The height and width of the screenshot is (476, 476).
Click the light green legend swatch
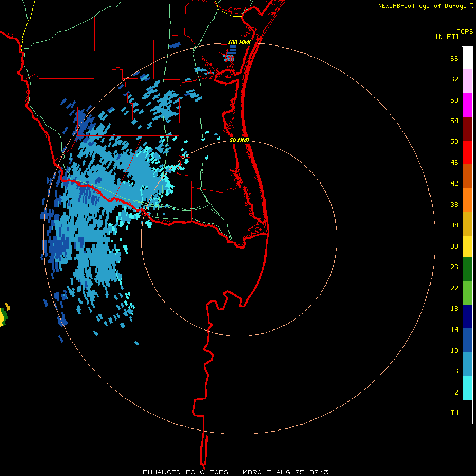(x=467, y=293)
